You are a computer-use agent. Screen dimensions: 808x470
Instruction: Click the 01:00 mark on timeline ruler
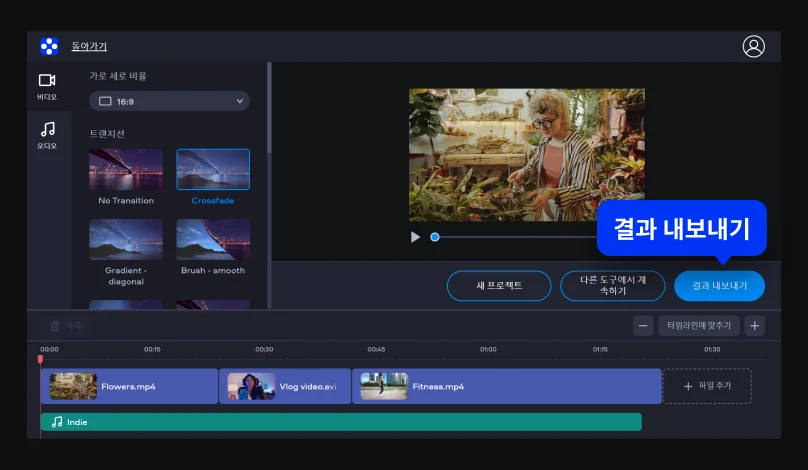tap(488, 349)
